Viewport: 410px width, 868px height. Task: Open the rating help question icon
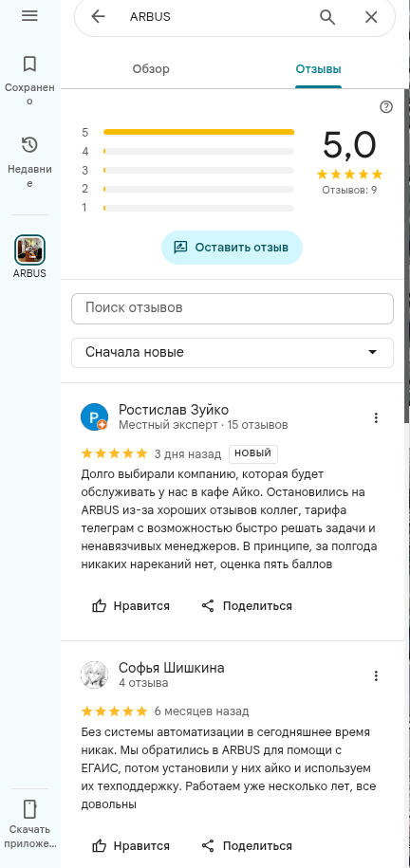pyautogui.click(x=386, y=107)
